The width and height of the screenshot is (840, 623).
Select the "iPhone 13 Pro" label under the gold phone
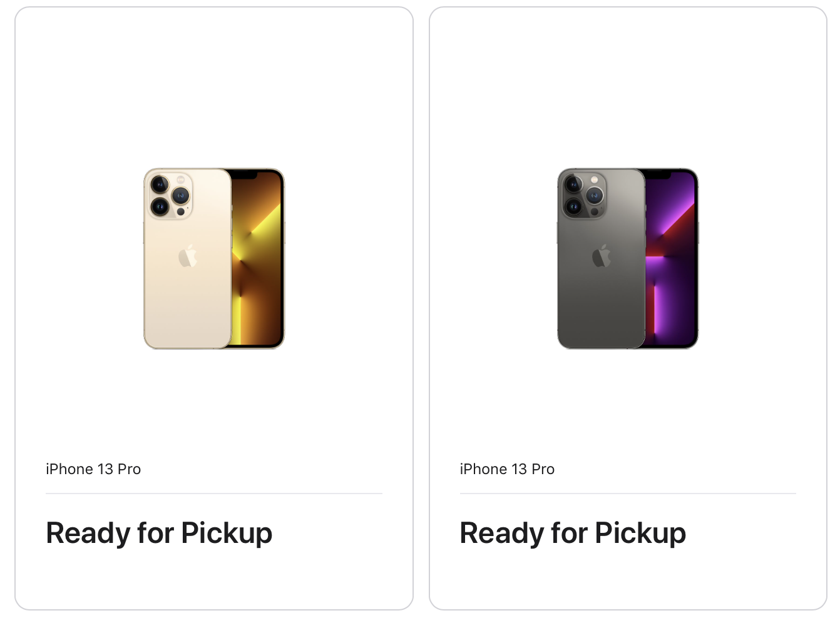pyautogui.click(x=93, y=469)
